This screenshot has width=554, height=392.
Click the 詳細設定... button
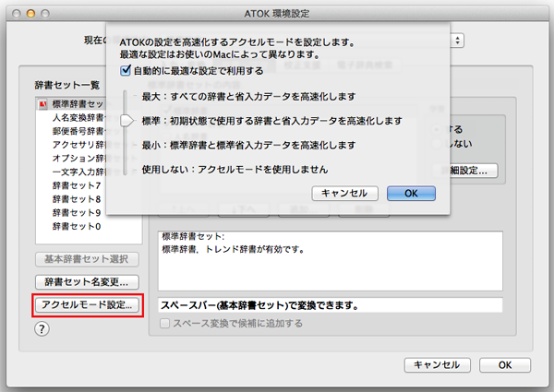pos(465,171)
